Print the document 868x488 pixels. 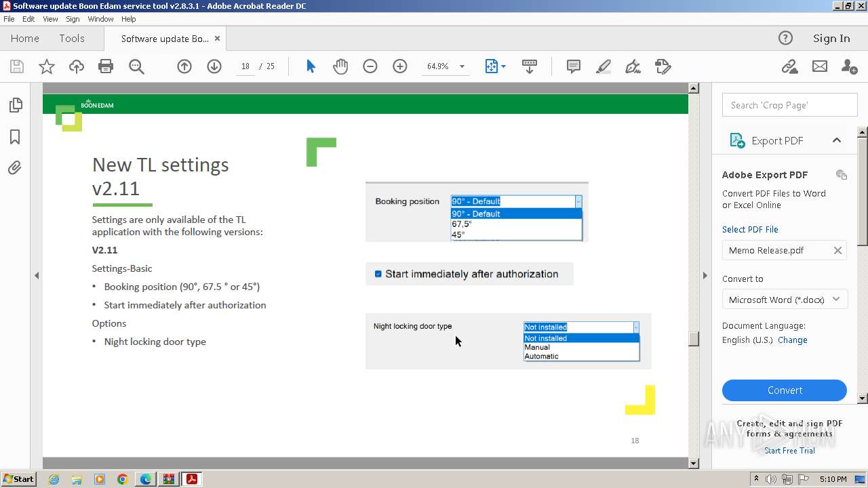pos(106,66)
